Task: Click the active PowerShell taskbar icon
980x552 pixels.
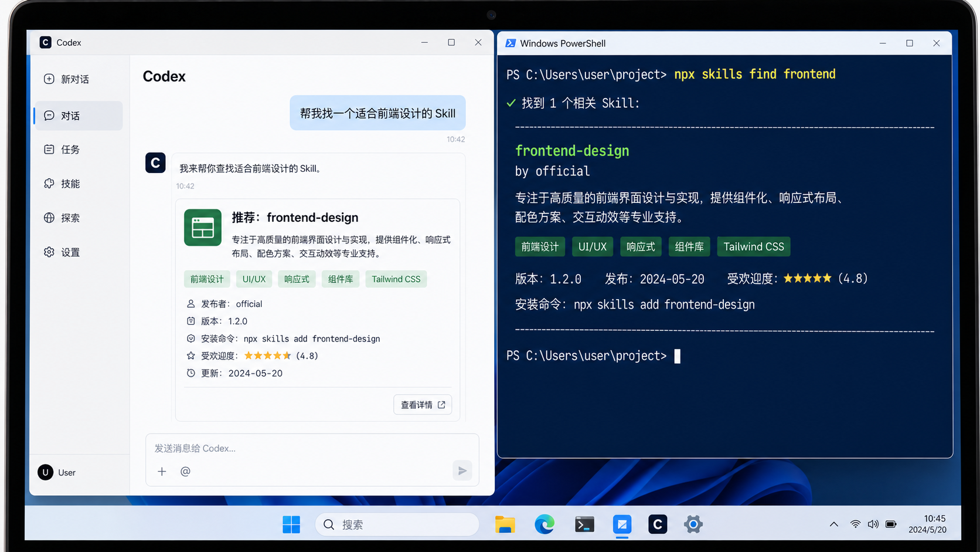Action: click(x=622, y=524)
